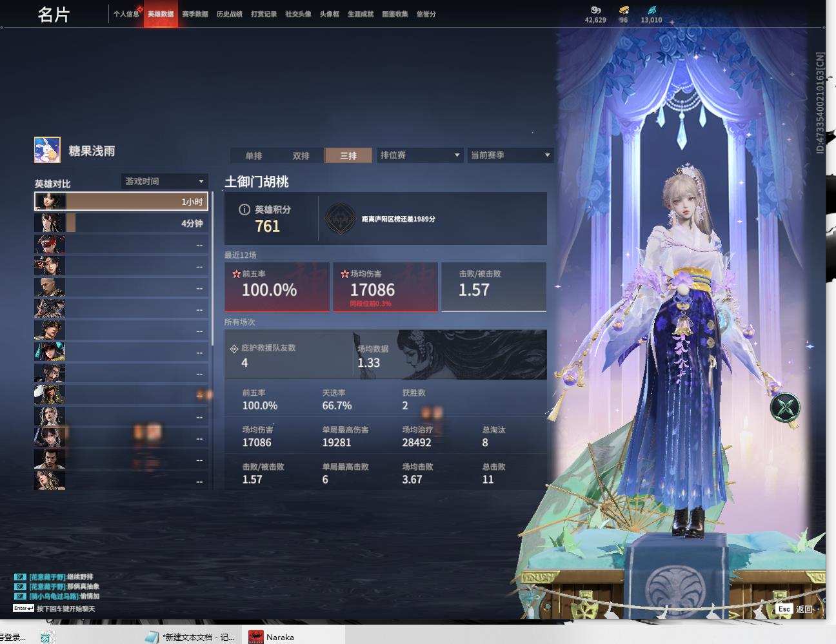Open the 个人信息 tab
The image size is (836, 644).
tap(126, 14)
